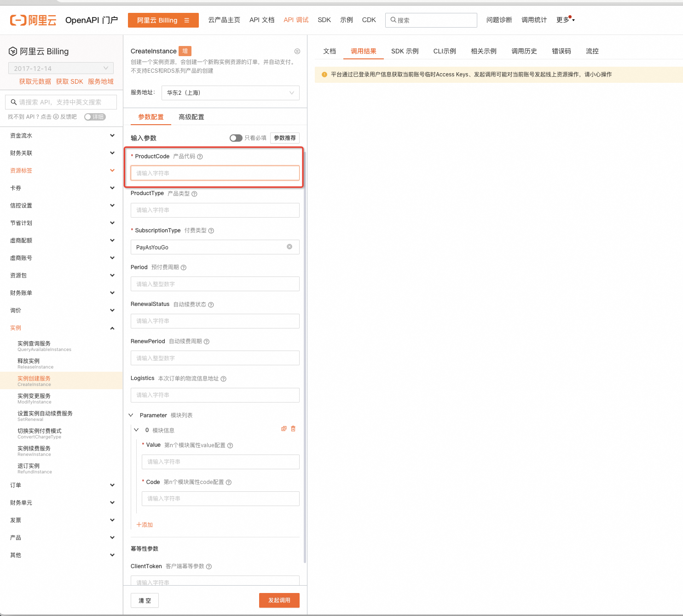Screen dimensions: 683x616
Task: Open the CLI示例 tab
Action: click(x=445, y=51)
